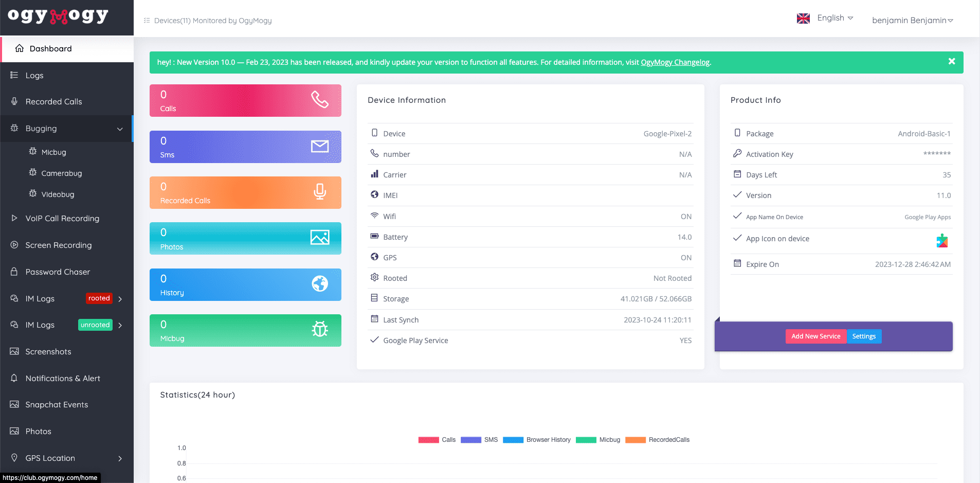Click the Settings button
This screenshot has height=483, width=980.
pos(864,336)
